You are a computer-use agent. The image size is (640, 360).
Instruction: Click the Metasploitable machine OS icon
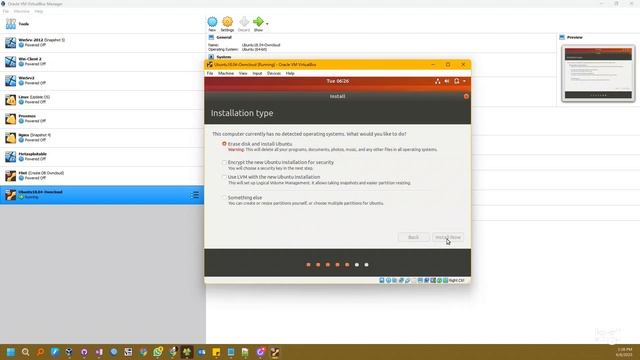point(10,156)
